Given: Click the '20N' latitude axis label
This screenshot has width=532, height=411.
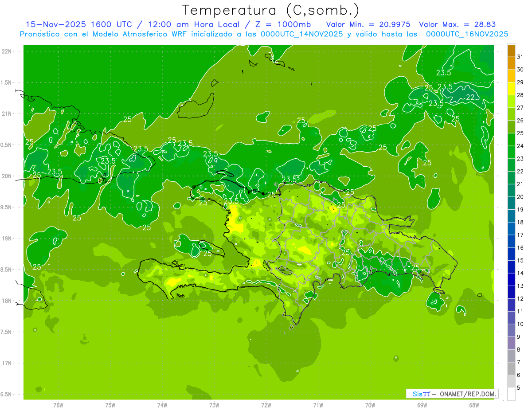Looking at the screenshot, I should click(7, 176).
